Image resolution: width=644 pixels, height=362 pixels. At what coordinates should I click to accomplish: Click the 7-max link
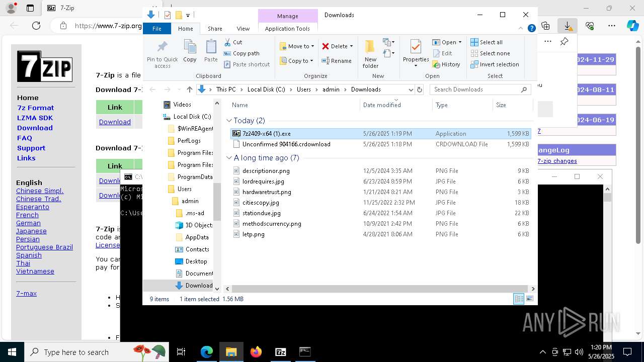tap(26, 293)
